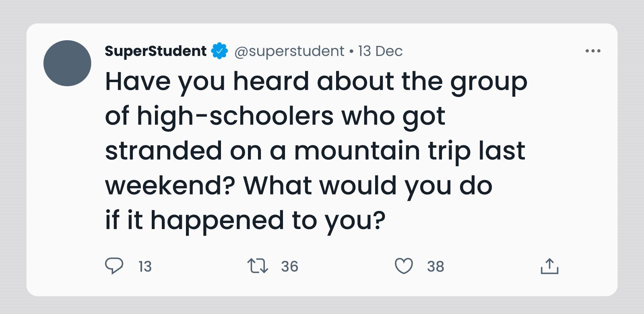Click the SuperStudent display name

(155, 51)
